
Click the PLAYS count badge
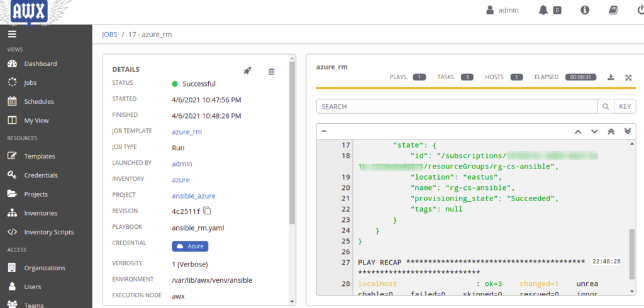click(x=419, y=77)
